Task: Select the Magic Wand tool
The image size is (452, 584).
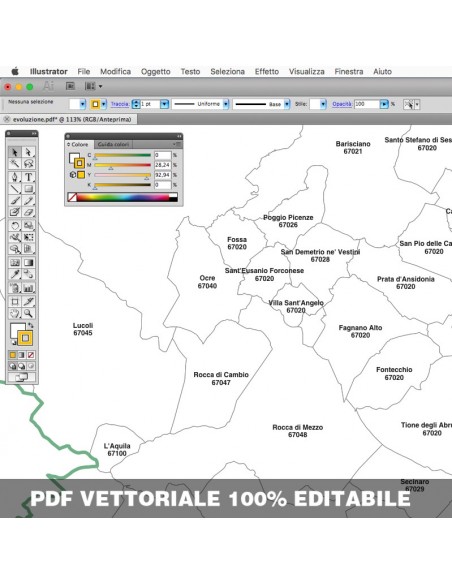Action: [x=15, y=164]
